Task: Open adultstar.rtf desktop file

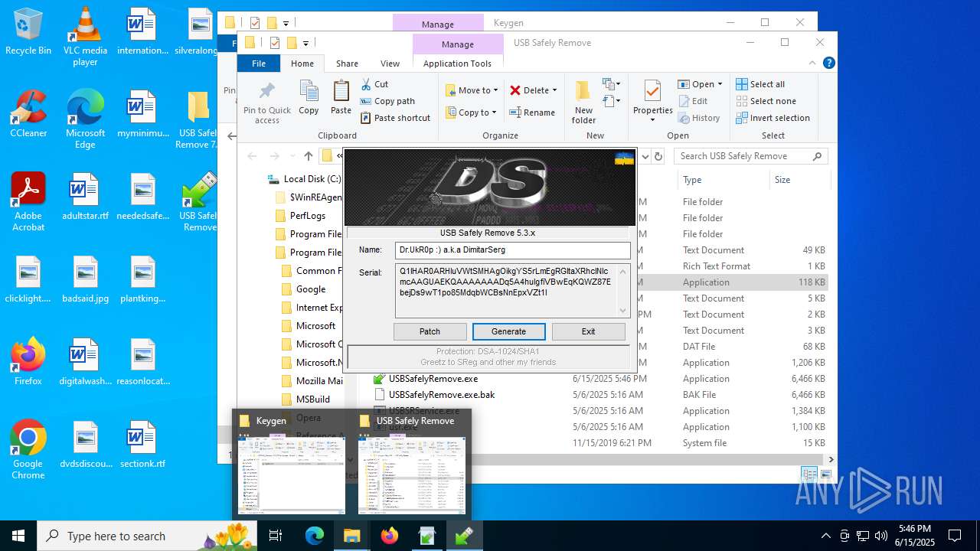Action: click(85, 196)
